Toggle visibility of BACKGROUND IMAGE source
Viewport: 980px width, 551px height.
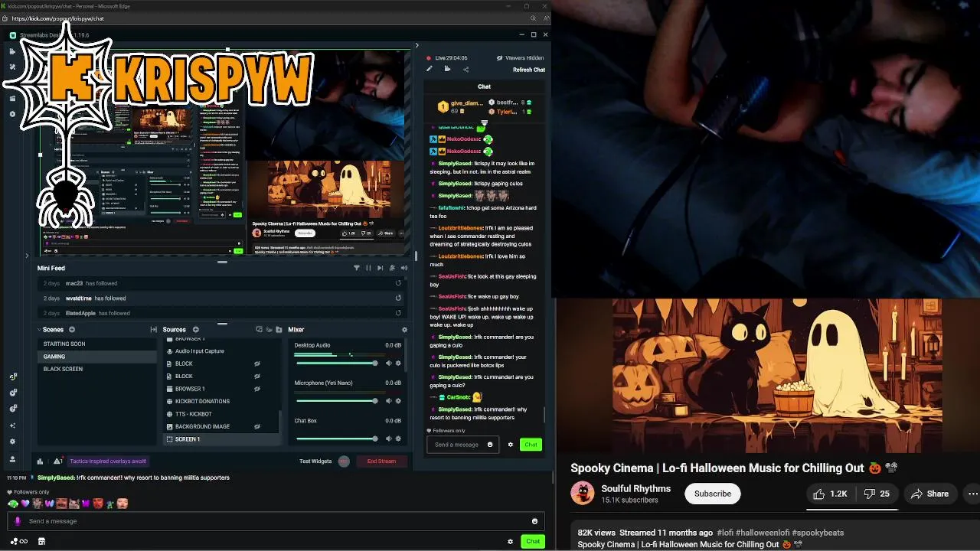tap(257, 426)
